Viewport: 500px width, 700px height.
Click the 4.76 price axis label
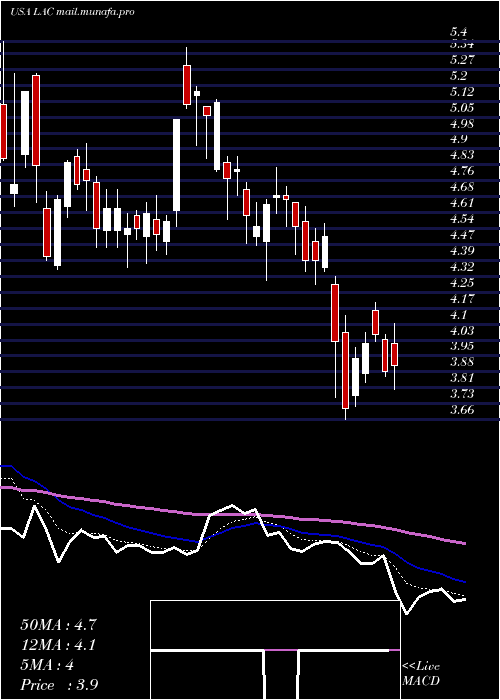coord(462,171)
